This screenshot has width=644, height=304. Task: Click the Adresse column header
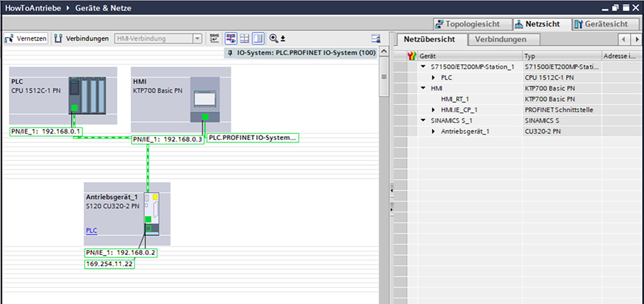pos(622,56)
